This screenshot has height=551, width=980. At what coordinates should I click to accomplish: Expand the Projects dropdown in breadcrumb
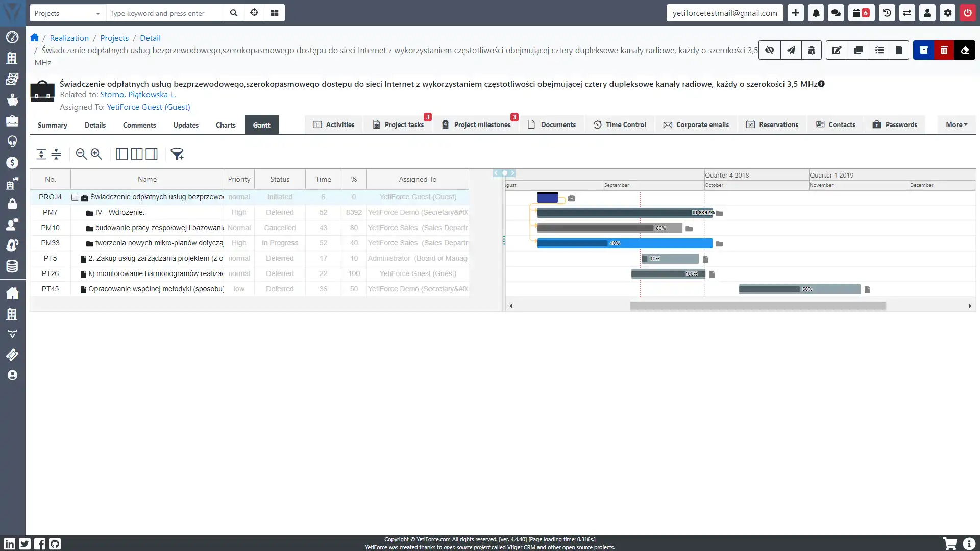114,38
